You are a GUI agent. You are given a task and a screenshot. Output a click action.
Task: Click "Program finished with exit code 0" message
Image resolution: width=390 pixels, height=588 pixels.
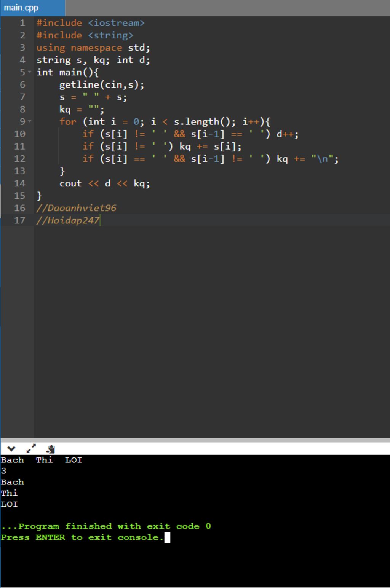click(115, 526)
